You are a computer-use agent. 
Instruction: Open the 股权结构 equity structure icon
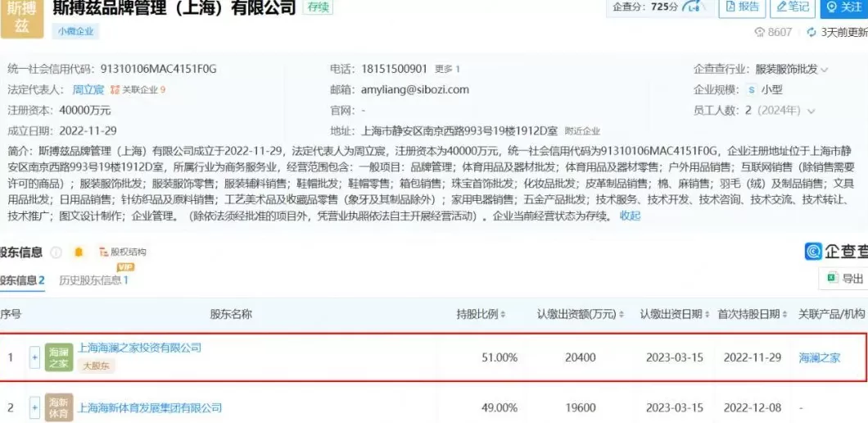[104, 252]
